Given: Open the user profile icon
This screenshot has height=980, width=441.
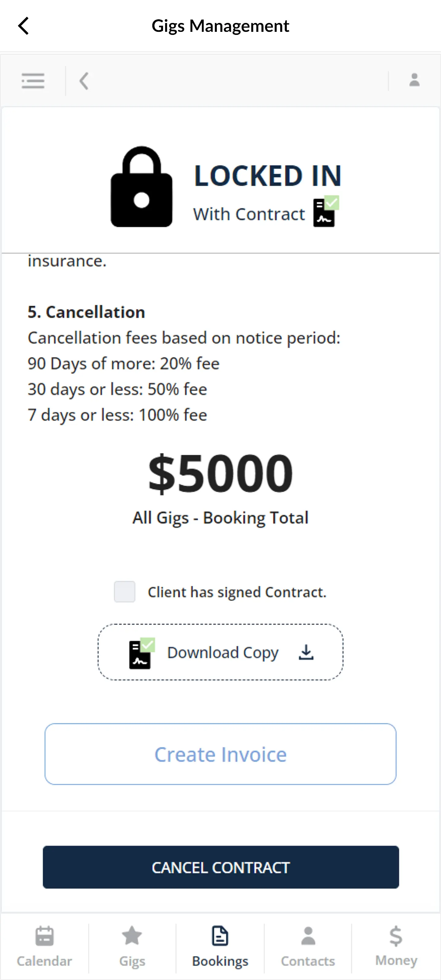Looking at the screenshot, I should pos(414,81).
